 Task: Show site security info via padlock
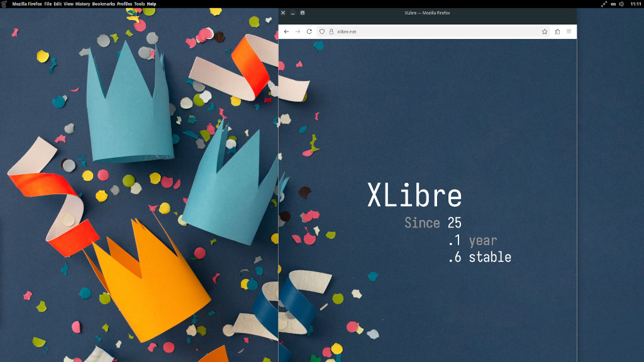coord(331,31)
